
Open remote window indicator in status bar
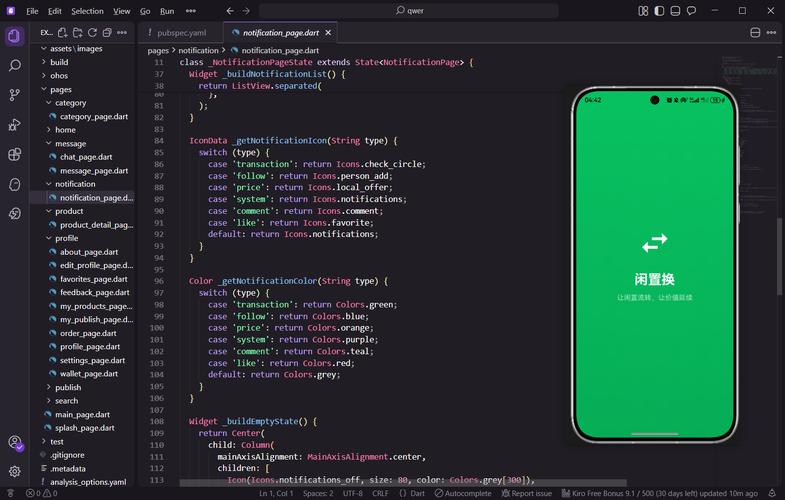10,493
